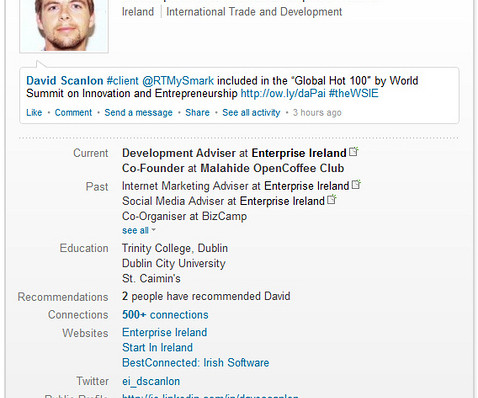
Task: Open 'See all activity' link
Action: (x=251, y=113)
